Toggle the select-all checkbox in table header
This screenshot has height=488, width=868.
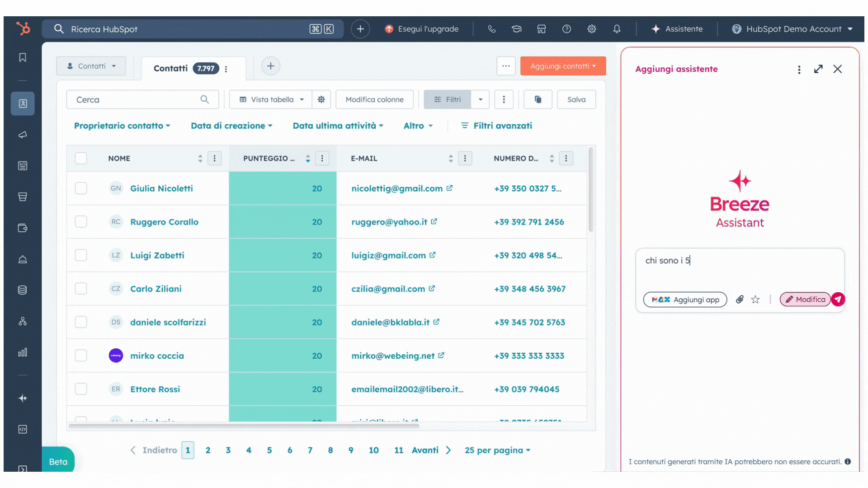[x=81, y=159]
